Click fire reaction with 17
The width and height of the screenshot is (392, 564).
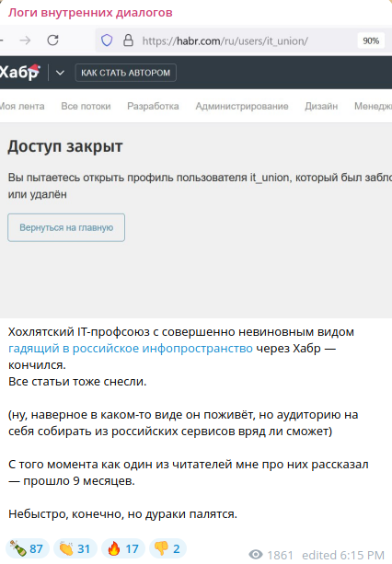[123, 548]
